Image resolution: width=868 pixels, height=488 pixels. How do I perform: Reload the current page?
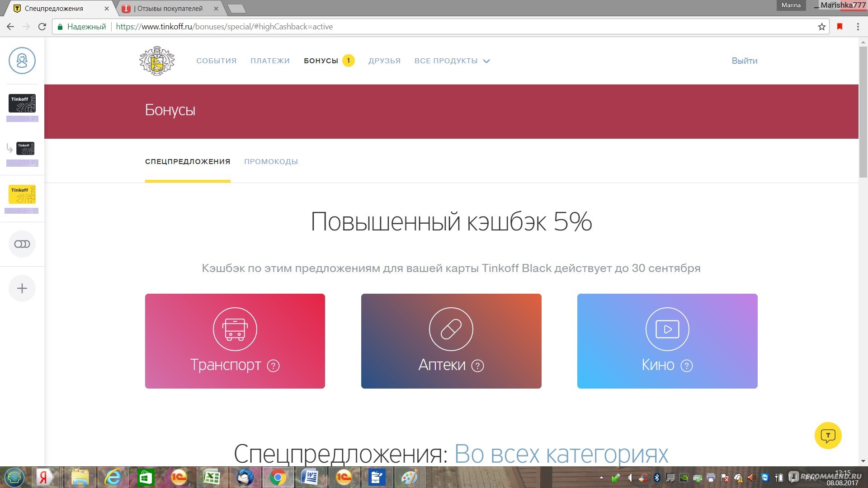[42, 27]
